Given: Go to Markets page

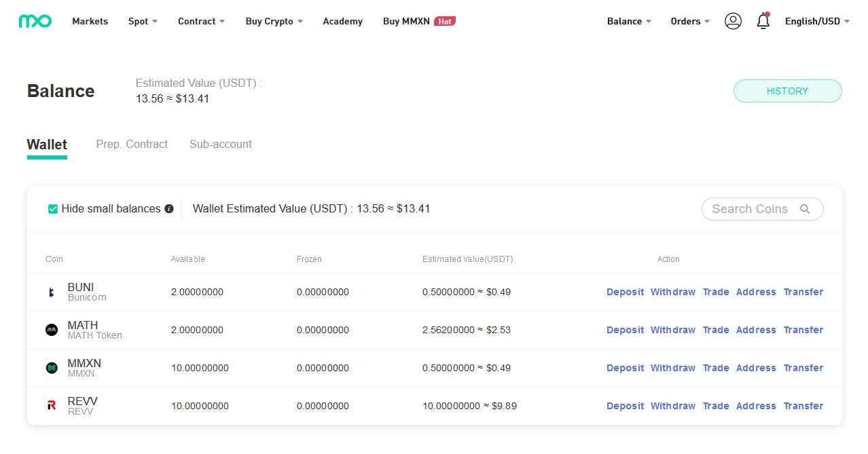Looking at the screenshot, I should coord(90,21).
